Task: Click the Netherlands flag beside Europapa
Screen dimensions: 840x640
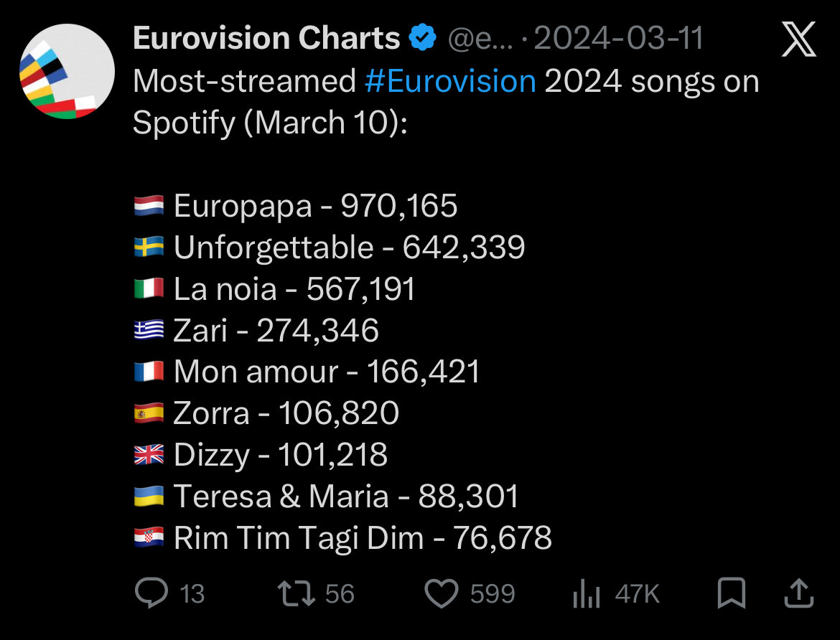Action: (x=149, y=207)
